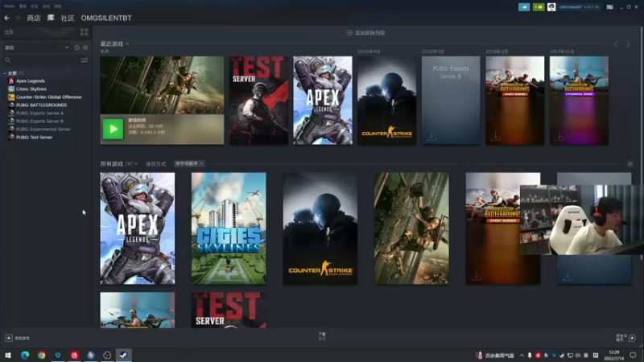Toggle the recent-activity clock filter
This screenshot has height=362, width=644.
(76, 47)
